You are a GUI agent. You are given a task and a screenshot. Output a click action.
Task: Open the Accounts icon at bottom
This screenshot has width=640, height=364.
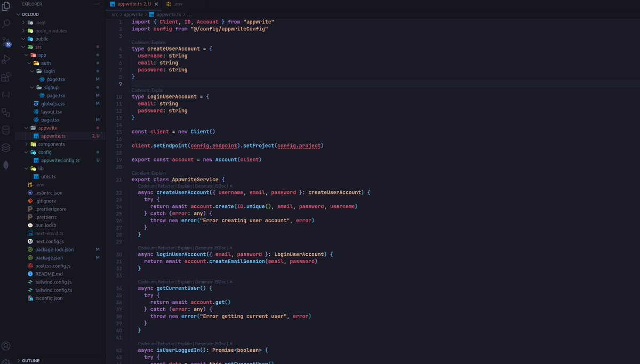point(6,346)
